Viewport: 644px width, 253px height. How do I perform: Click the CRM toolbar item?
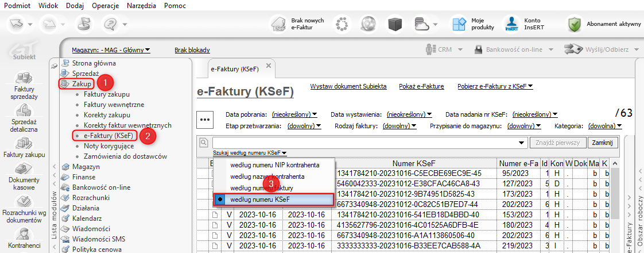point(444,49)
